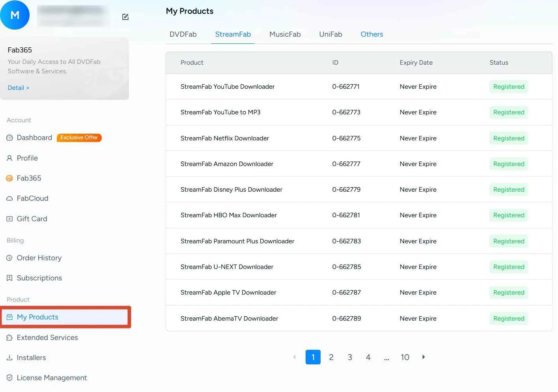Click Registered badge for AbemaTV Downloader
558x392 pixels.
[509, 318]
